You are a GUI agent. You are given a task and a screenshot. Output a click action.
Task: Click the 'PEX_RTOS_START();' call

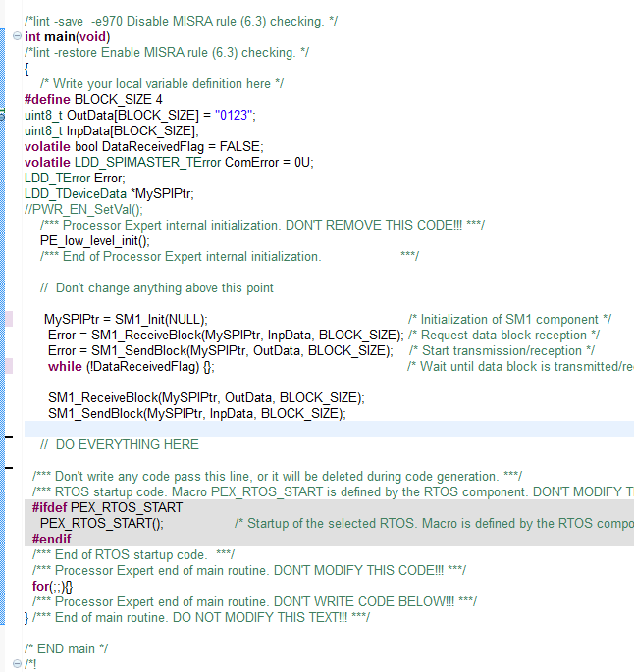[x=102, y=523]
